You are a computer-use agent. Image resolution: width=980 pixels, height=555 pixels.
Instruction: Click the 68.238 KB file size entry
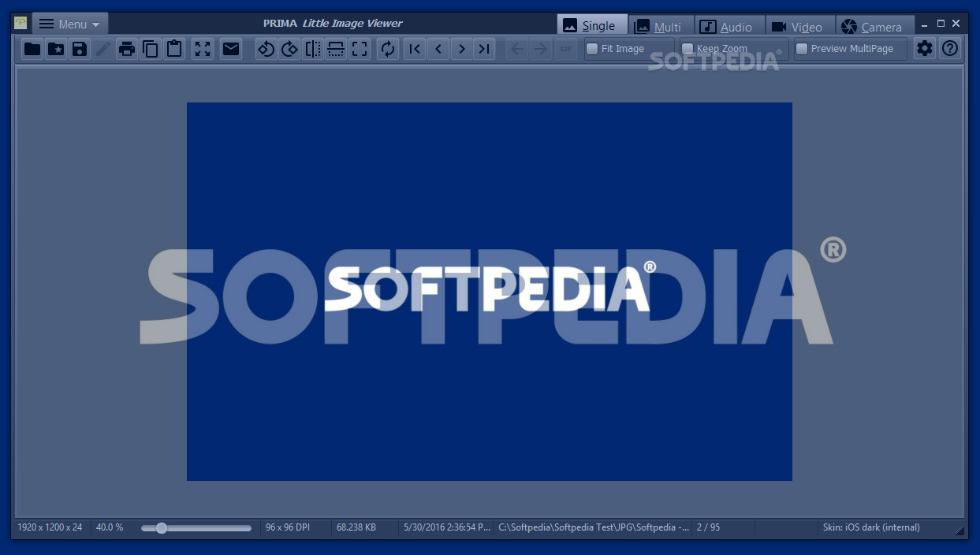[x=356, y=527]
